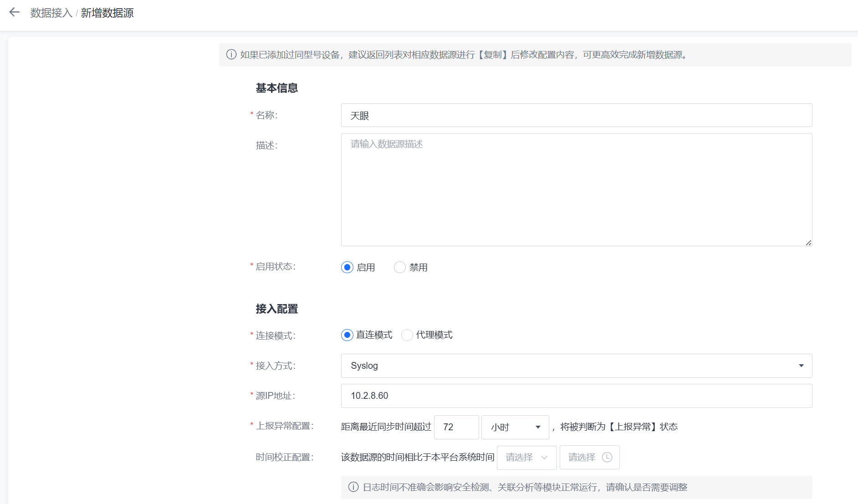Expand the 请选择 time offset dropdown
Screen dimensions: 858x504
tap(526, 457)
